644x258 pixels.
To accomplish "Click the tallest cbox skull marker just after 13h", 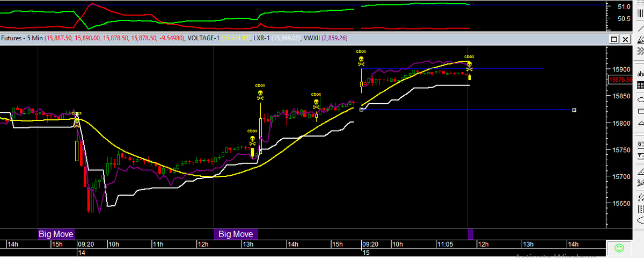I will pyautogui.click(x=260, y=95).
